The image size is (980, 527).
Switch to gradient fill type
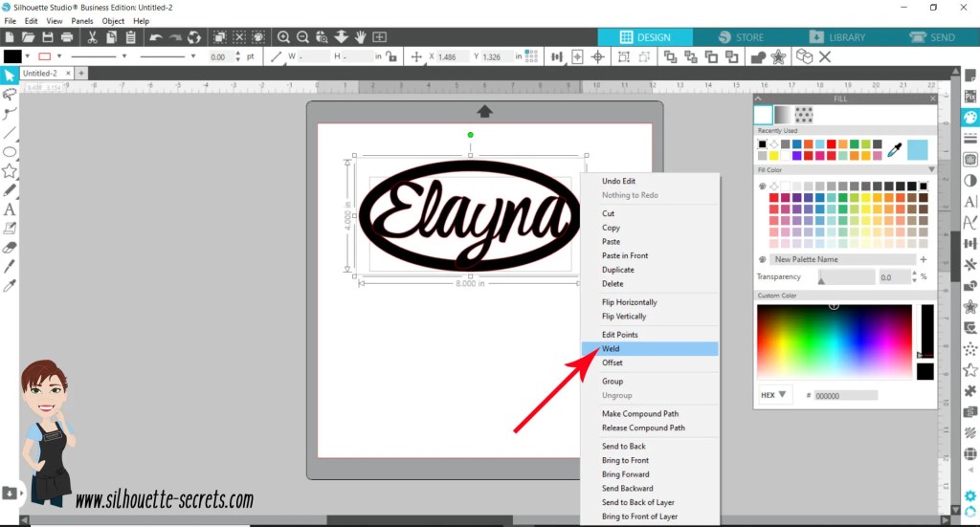783,115
